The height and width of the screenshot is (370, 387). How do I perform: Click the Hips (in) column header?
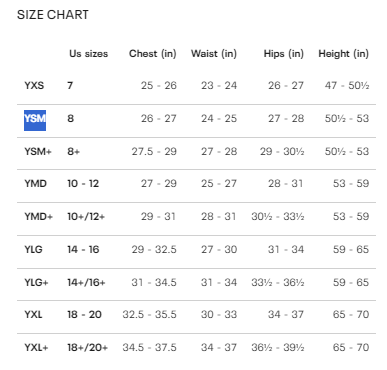click(284, 54)
